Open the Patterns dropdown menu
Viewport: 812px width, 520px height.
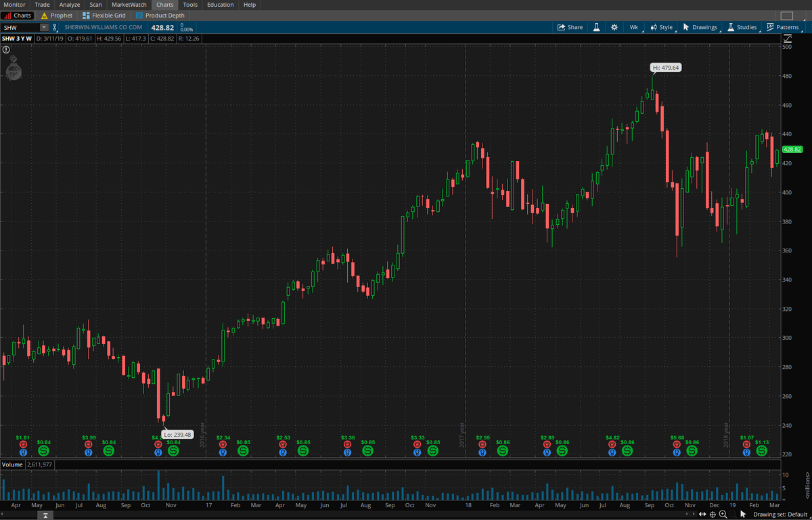(783, 27)
